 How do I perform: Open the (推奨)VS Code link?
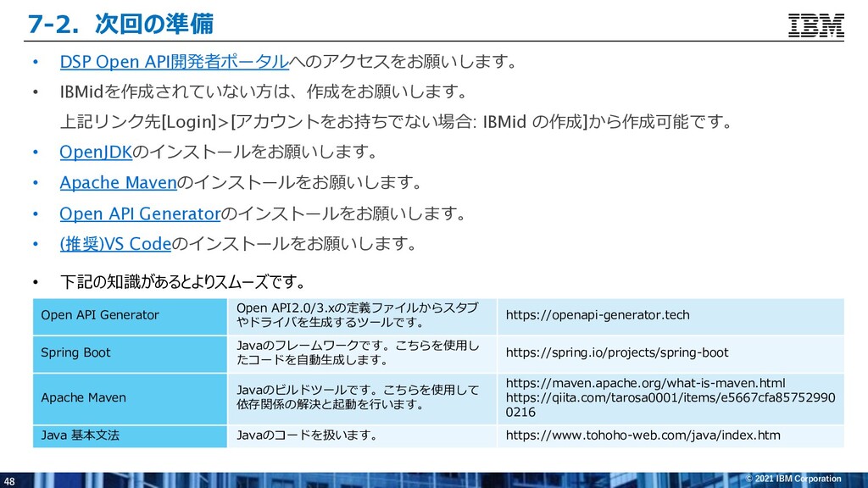tap(115, 243)
